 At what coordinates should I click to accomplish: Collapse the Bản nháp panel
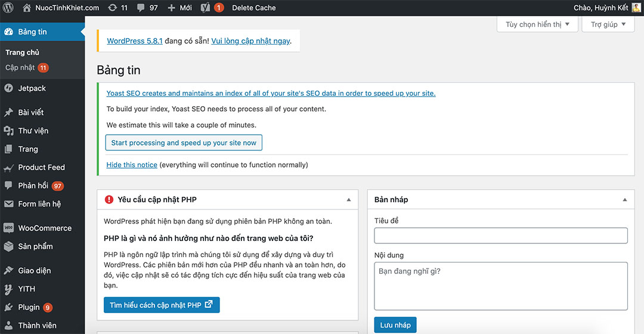pyautogui.click(x=625, y=200)
